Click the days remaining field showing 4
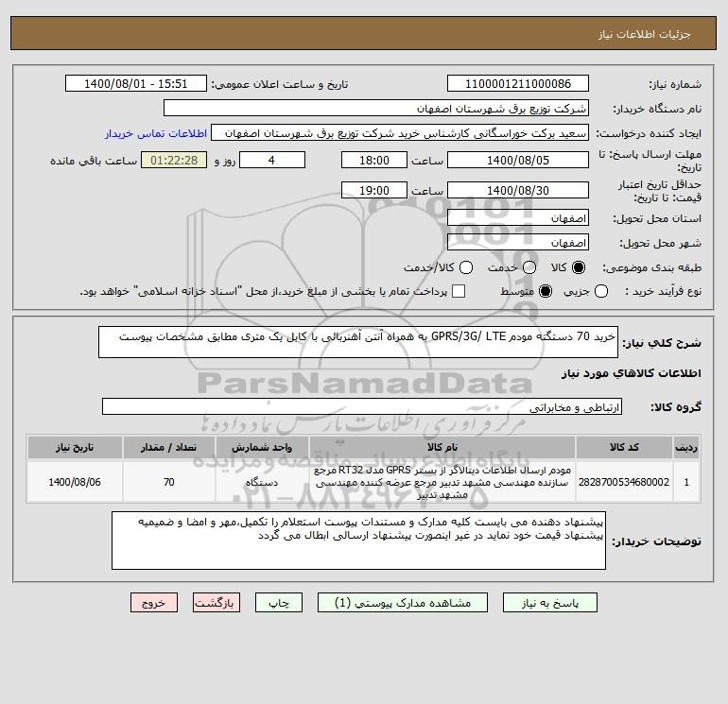Screen dimensions: 728x704 272,160
